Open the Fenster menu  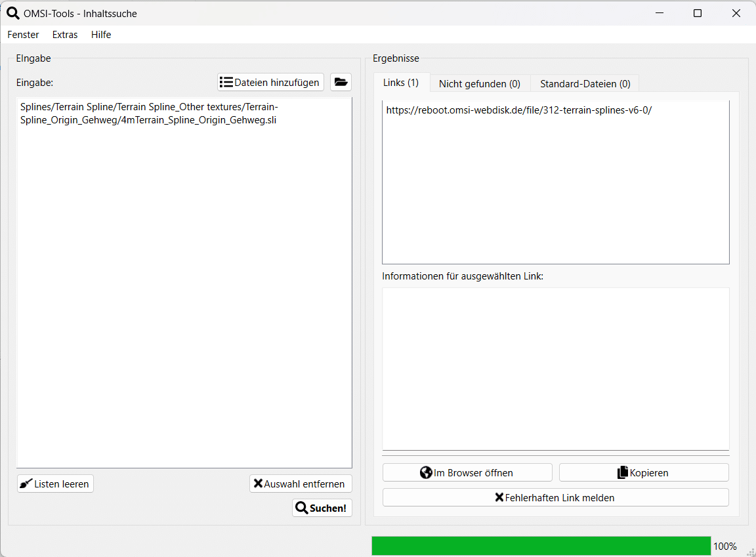click(23, 35)
